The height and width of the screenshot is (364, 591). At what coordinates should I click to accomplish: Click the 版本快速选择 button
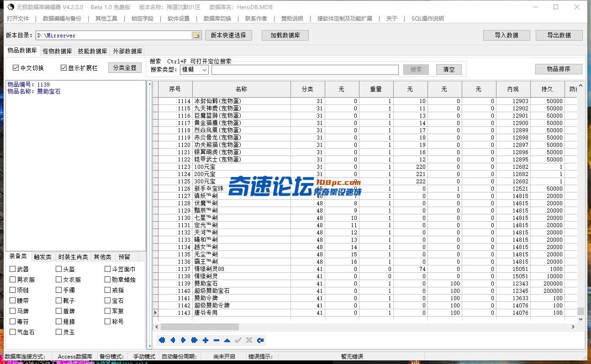(x=228, y=35)
